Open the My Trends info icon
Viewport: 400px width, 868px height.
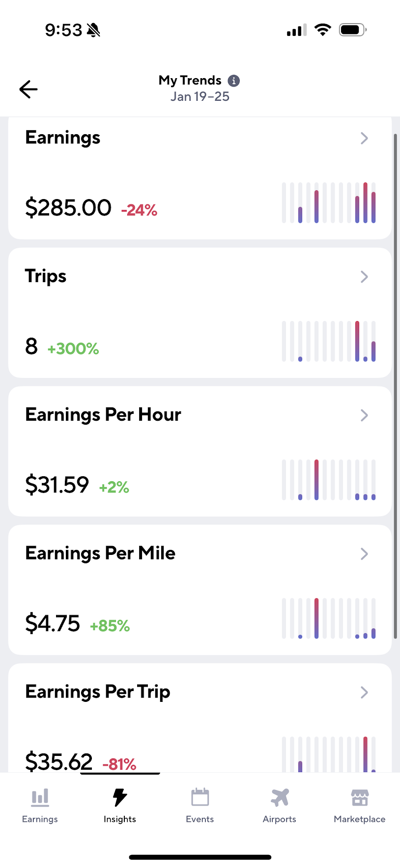(234, 81)
